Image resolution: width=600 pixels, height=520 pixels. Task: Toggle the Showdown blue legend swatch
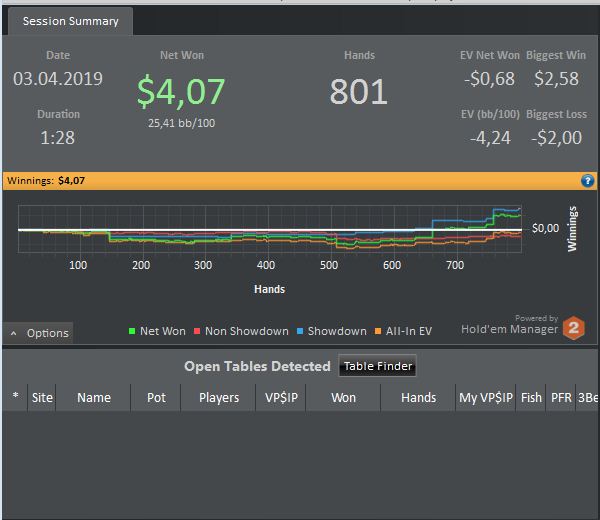[300, 331]
